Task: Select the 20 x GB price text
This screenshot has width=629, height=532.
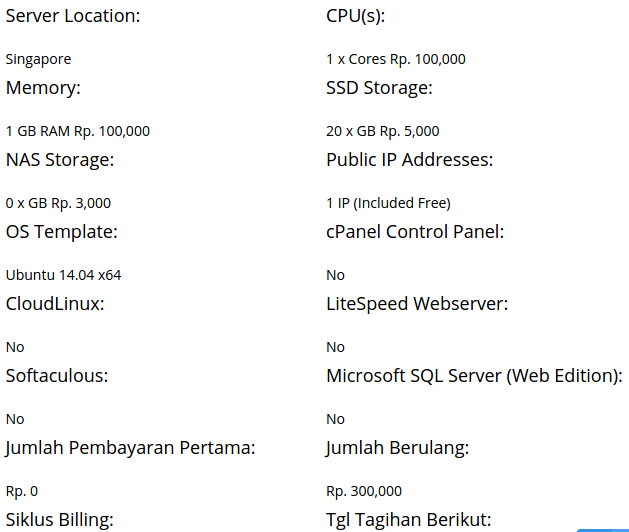Action: (x=382, y=131)
